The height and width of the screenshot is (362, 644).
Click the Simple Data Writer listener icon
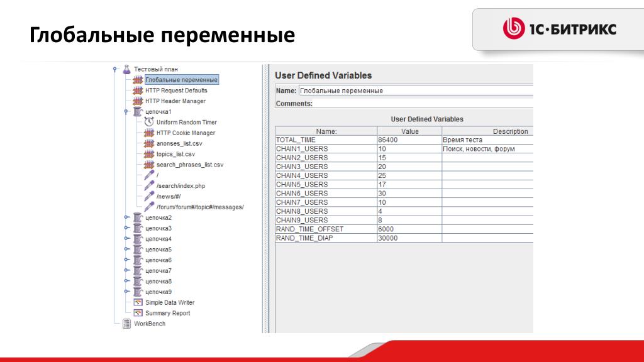point(138,302)
